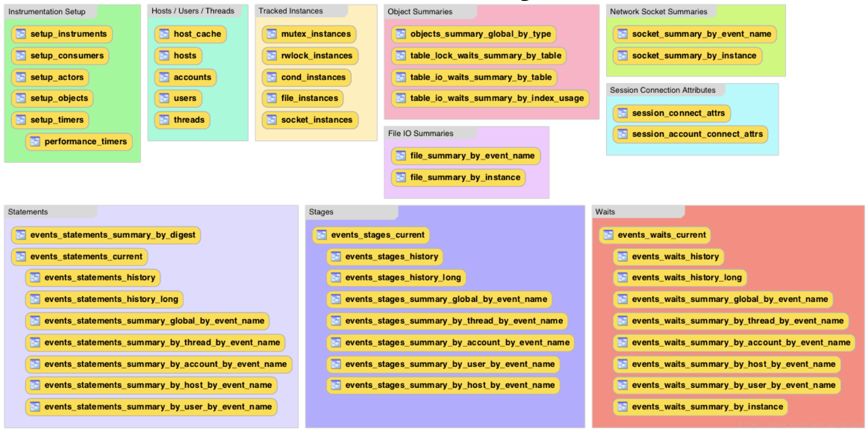Click the table icon next to host_cache
This screenshot has height=433, width=868.
click(164, 34)
